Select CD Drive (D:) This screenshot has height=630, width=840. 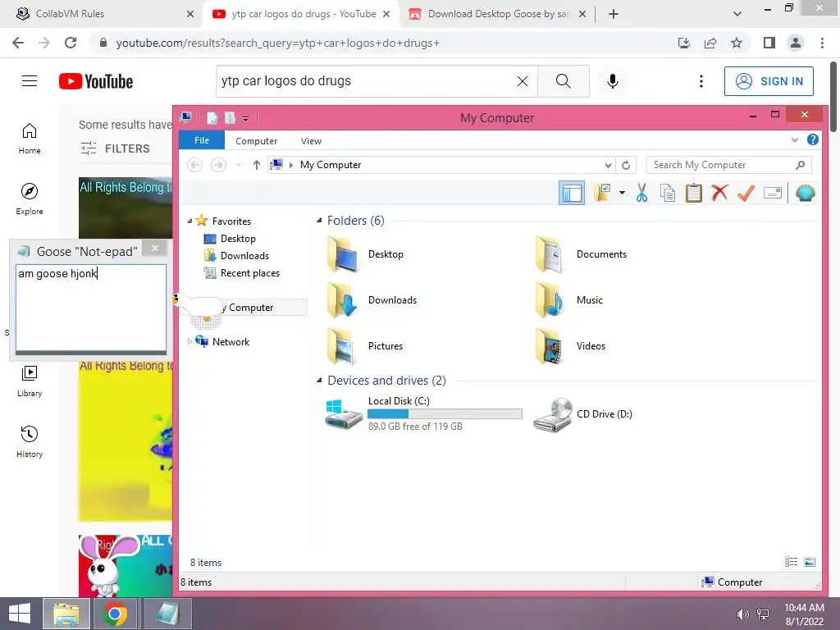click(583, 414)
